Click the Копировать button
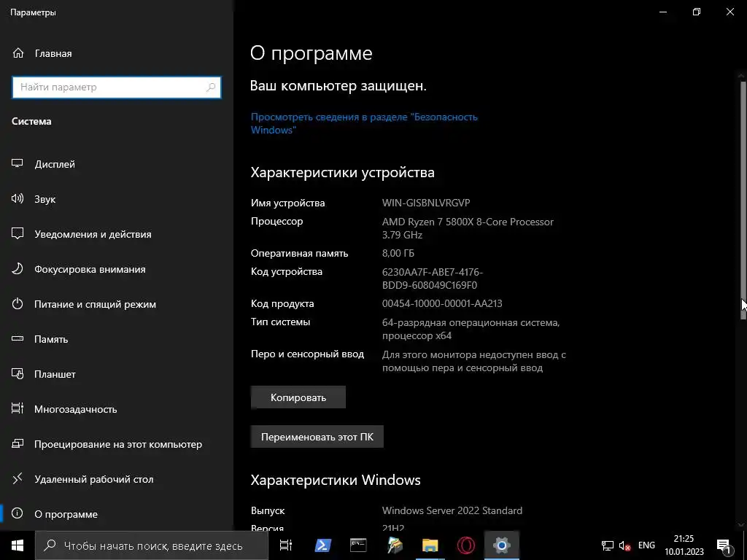 tap(298, 397)
